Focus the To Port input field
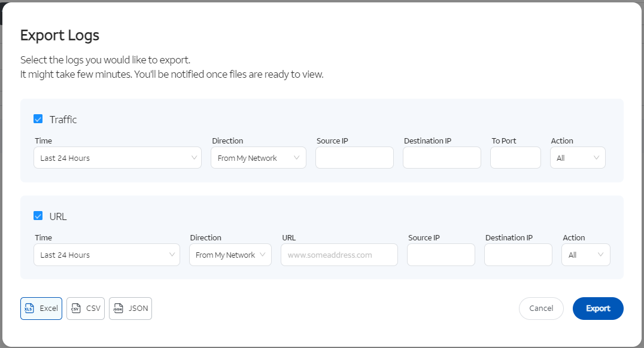 tap(515, 157)
